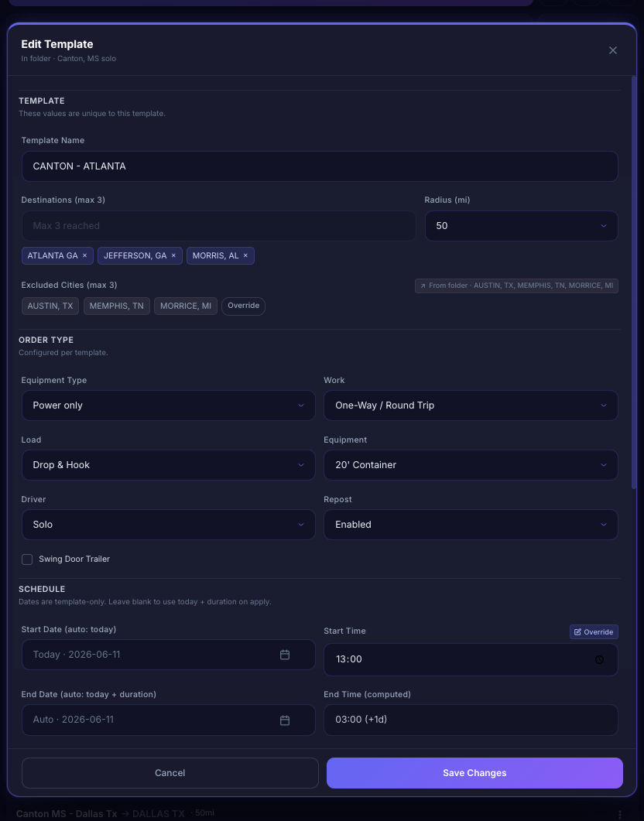The image size is (644, 821).
Task: Remove MORRIS, AL destination tag
Action: click(245, 255)
